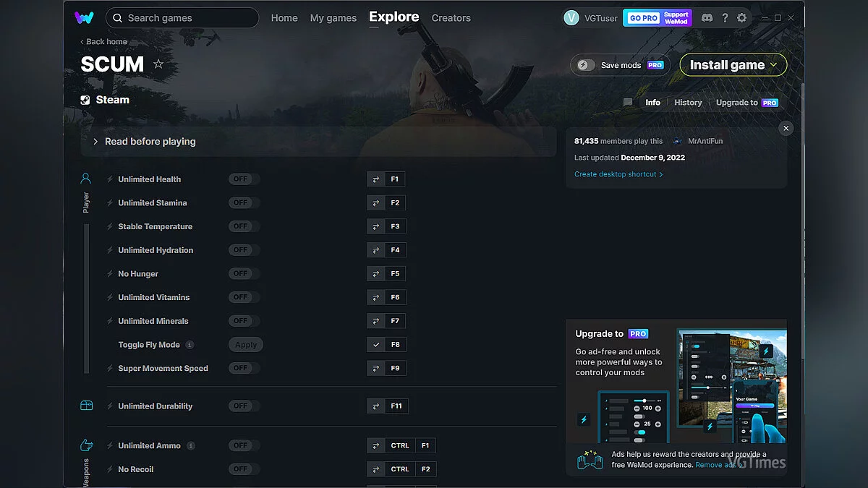Image resolution: width=868 pixels, height=488 pixels.
Task: Favorite SCUM with the star icon
Action: pos(158,64)
